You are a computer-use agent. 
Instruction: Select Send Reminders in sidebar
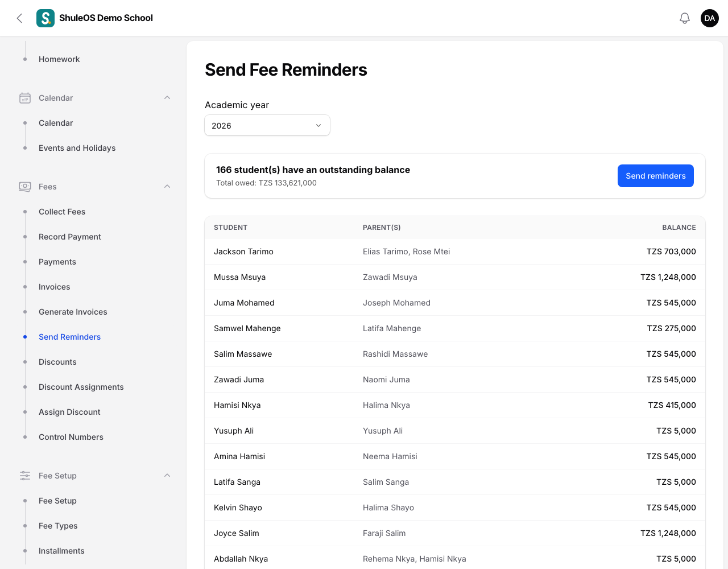[x=69, y=337]
